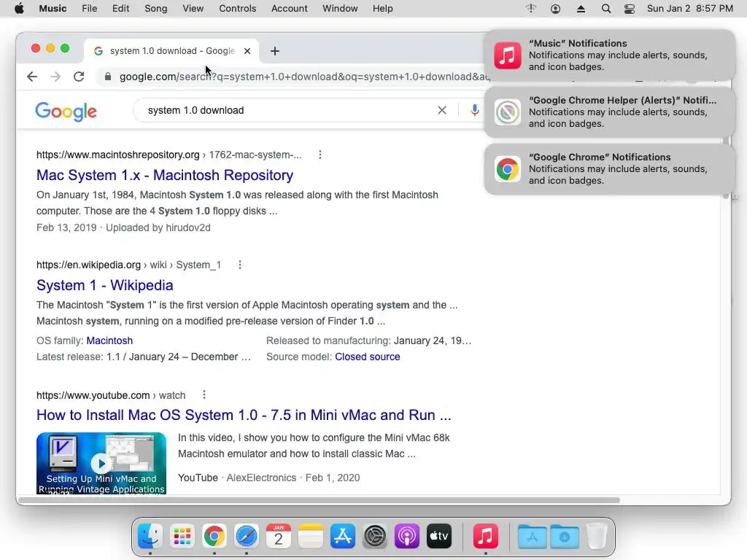Open the Help menu

point(382,9)
